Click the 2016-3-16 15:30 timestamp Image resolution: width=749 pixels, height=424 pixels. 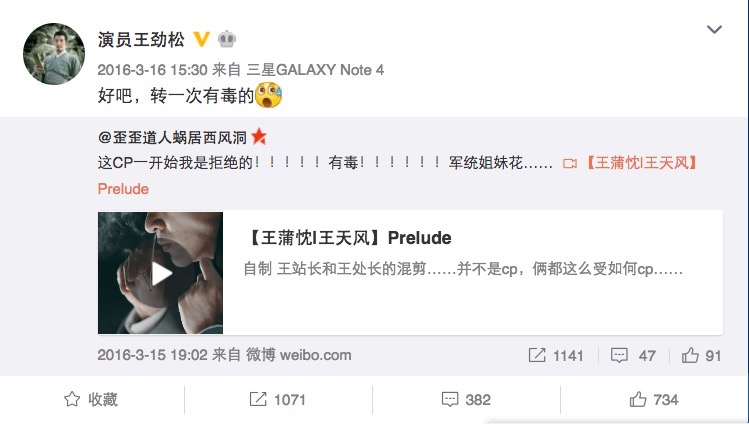152,70
